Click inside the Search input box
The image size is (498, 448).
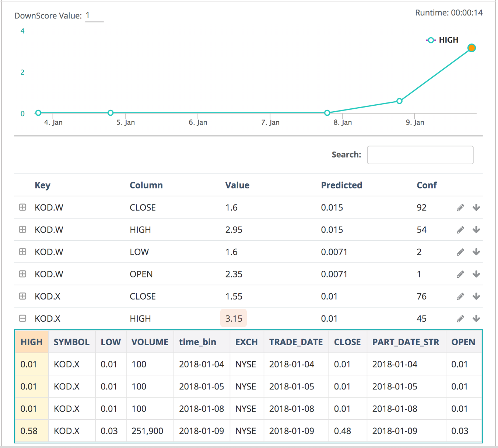(x=420, y=155)
